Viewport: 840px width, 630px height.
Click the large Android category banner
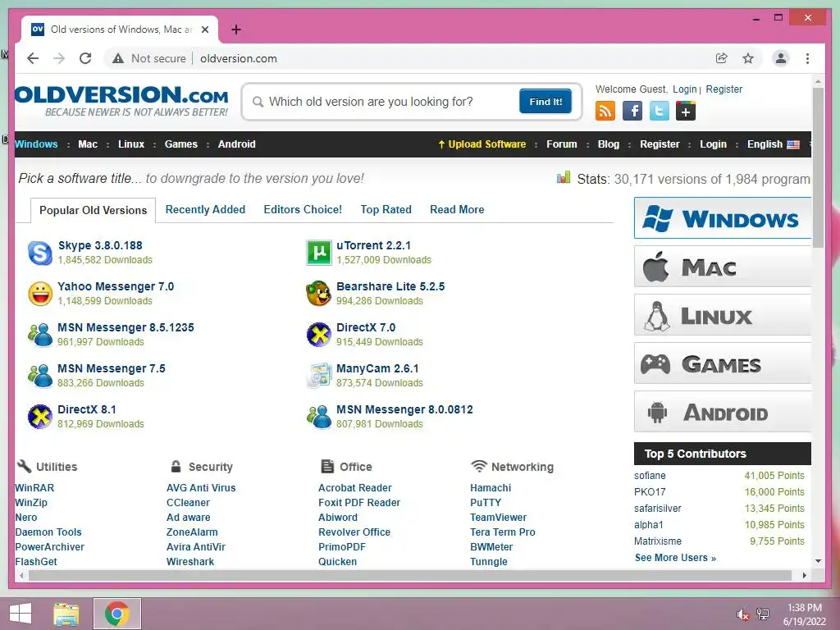tap(723, 412)
